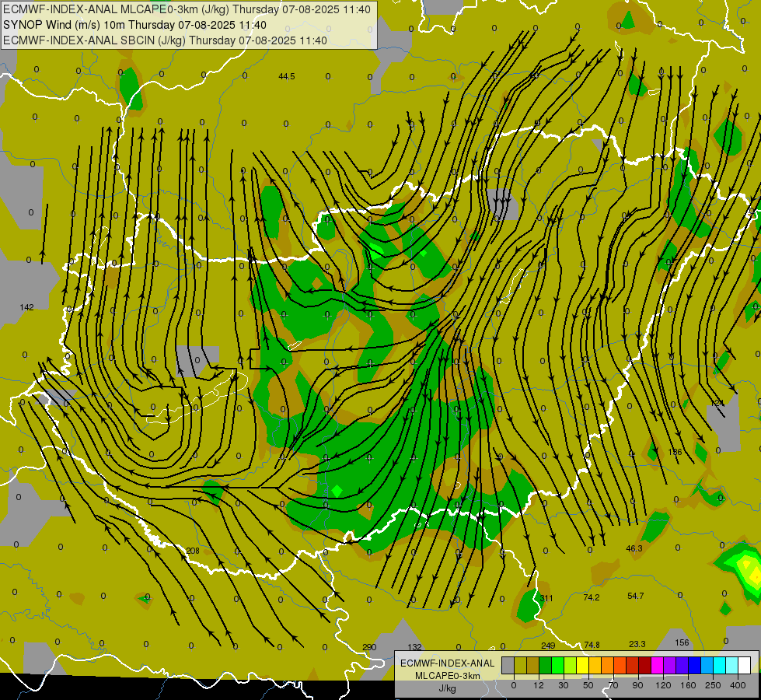Click the legend tick label 120

664,685
